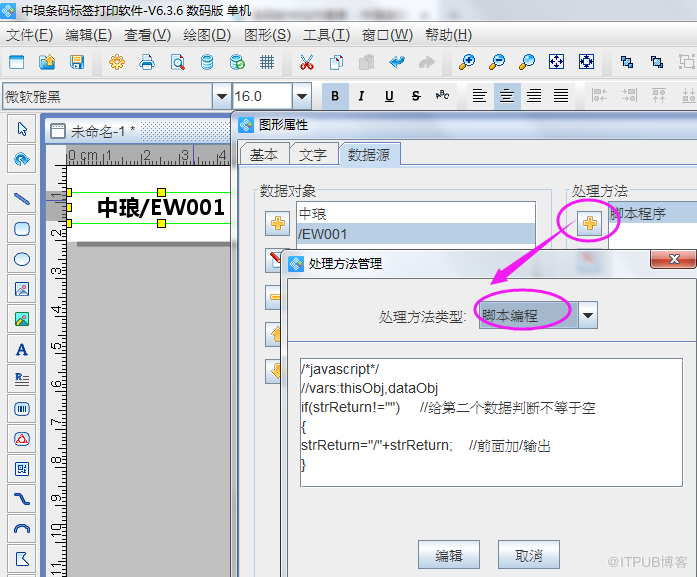Select the curve drawing tool

(22, 499)
